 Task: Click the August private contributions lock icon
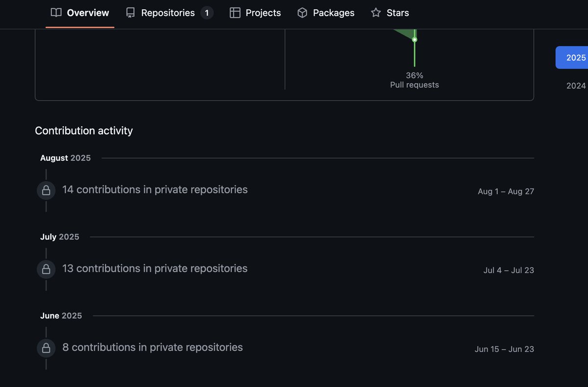pyautogui.click(x=46, y=190)
